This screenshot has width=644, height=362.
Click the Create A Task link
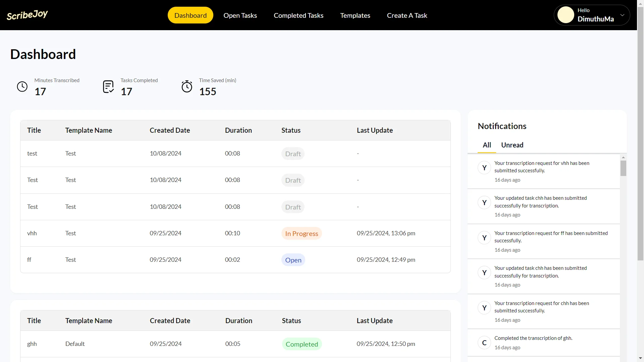point(407,15)
